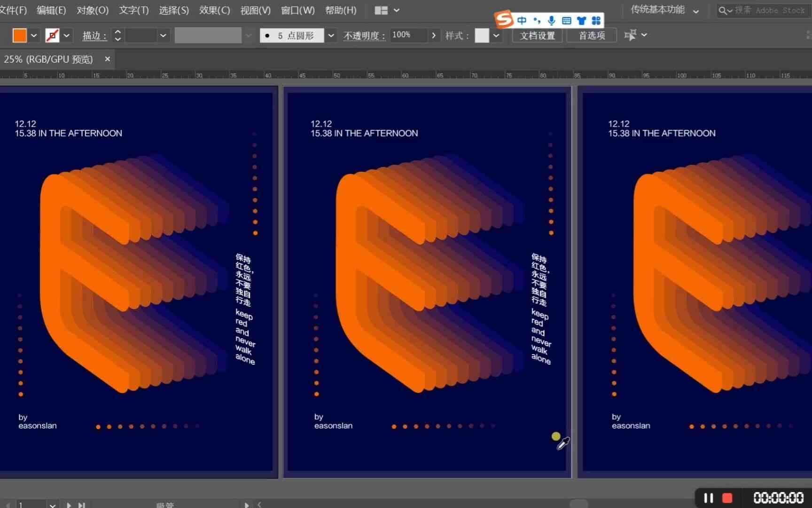Click "by easonslan" text on middle artboard
812x508 pixels.
(x=333, y=421)
